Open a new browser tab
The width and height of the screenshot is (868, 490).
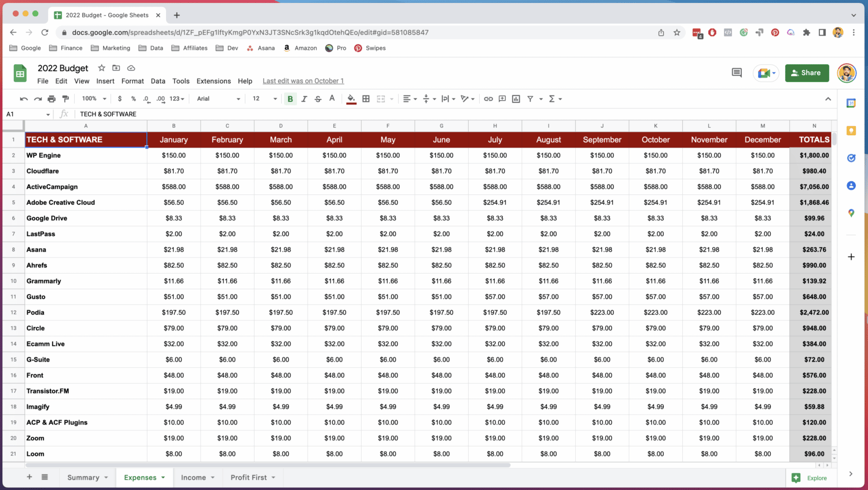point(177,15)
